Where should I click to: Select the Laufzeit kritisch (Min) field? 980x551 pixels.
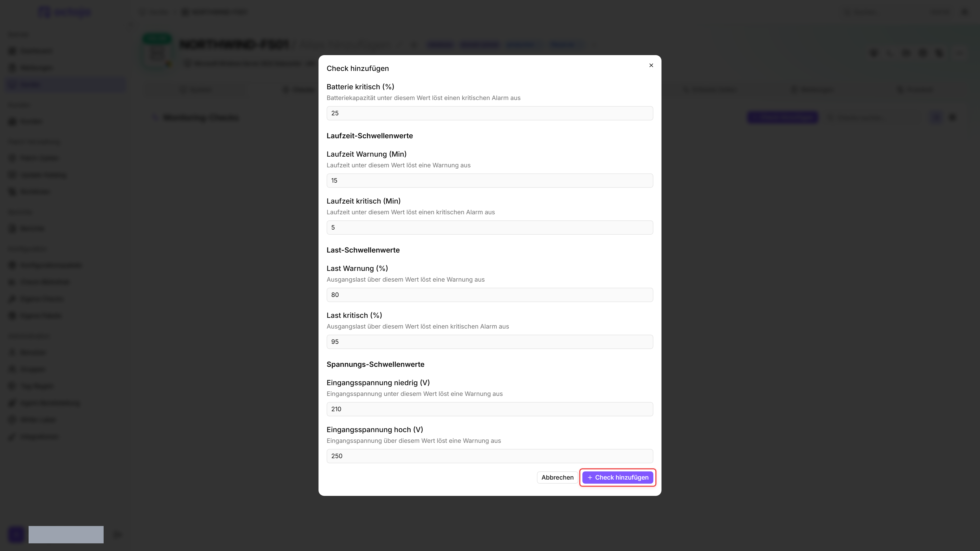pyautogui.click(x=490, y=227)
